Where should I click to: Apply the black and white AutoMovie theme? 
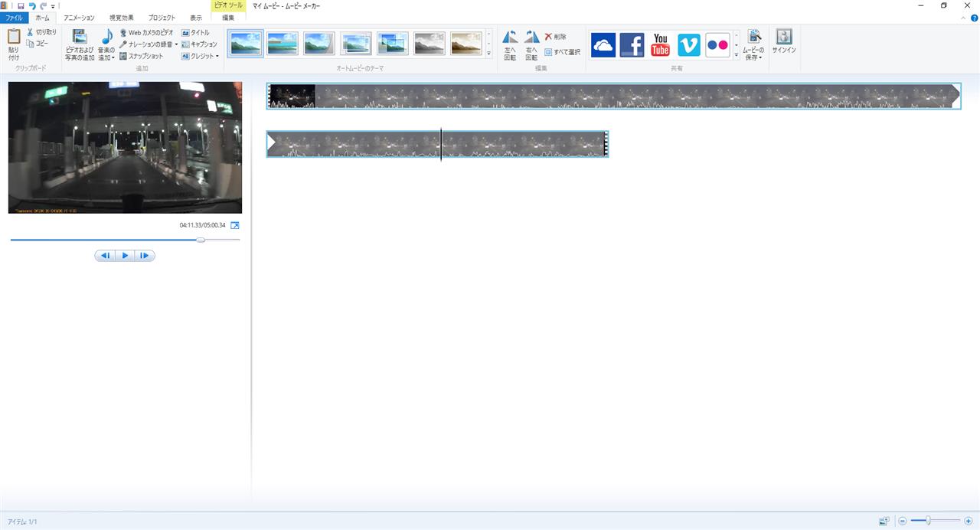coord(430,44)
